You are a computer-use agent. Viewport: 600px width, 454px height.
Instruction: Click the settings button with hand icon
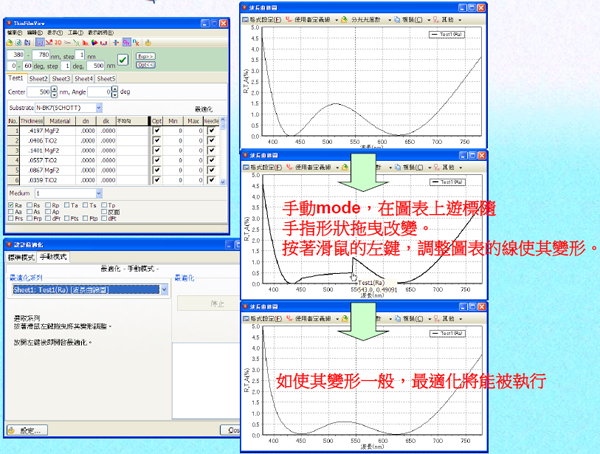pyautogui.click(x=27, y=430)
